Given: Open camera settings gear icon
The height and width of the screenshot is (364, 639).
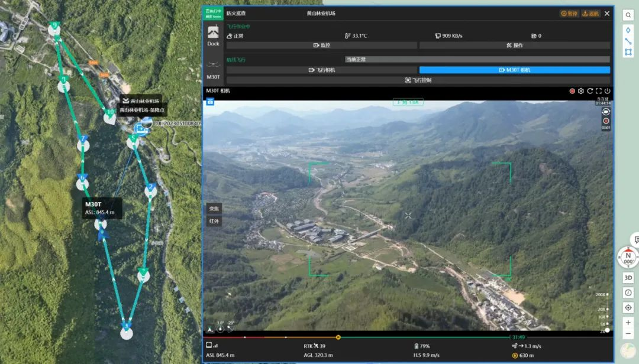Looking at the screenshot, I should pos(581,91).
